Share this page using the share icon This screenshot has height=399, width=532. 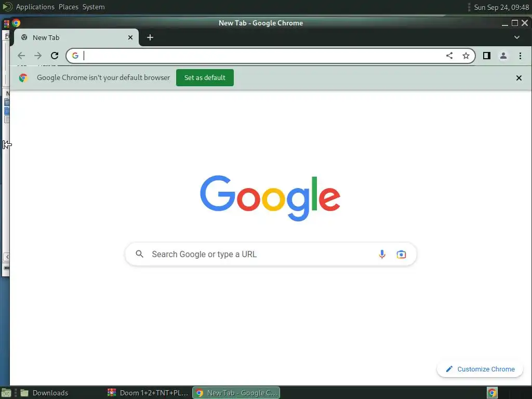pos(449,56)
